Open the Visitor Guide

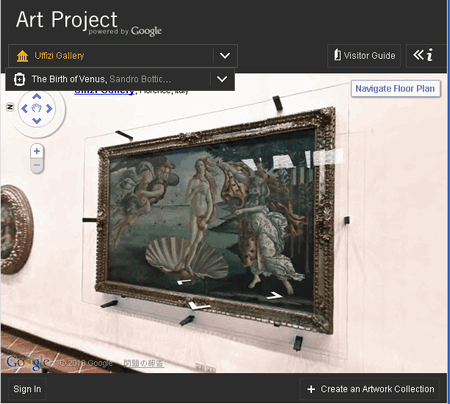tap(364, 56)
